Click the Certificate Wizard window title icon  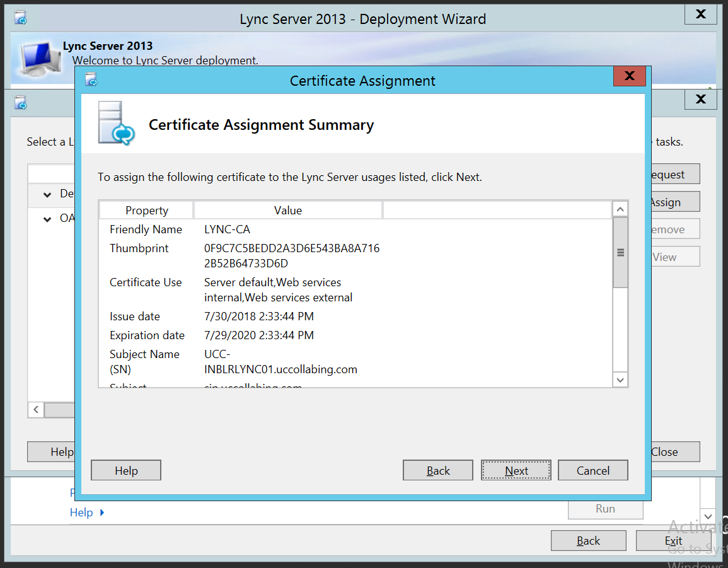click(20, 103)
